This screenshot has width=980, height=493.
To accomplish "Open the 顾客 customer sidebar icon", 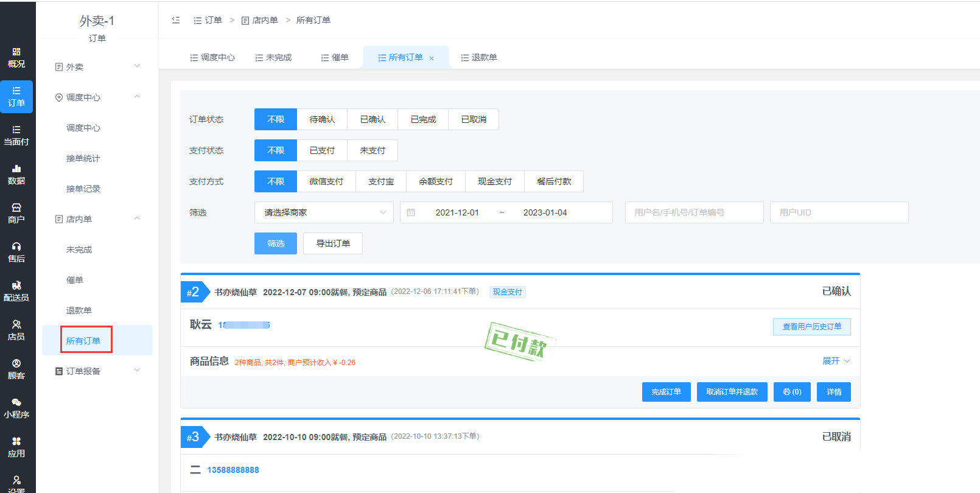I will pyautogui.click(x=16, y=369).
